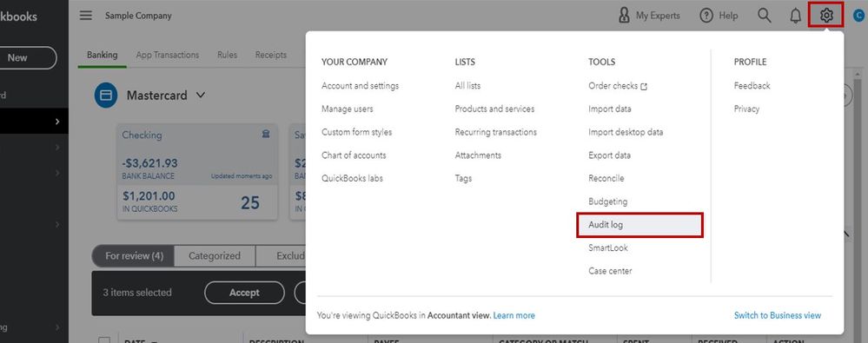Open Manage users
Image resolution: width=868 pixels, height=343 pixels.
(x=347, y=109)
